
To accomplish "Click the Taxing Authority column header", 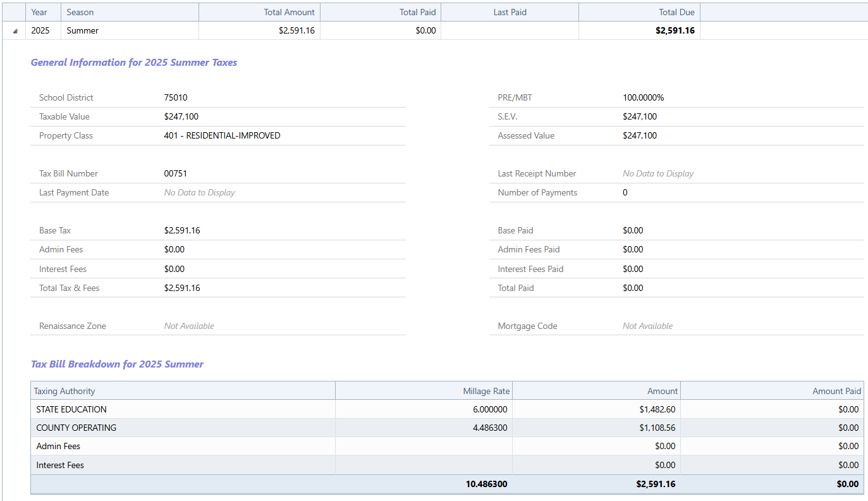I will tap(64, 391).
